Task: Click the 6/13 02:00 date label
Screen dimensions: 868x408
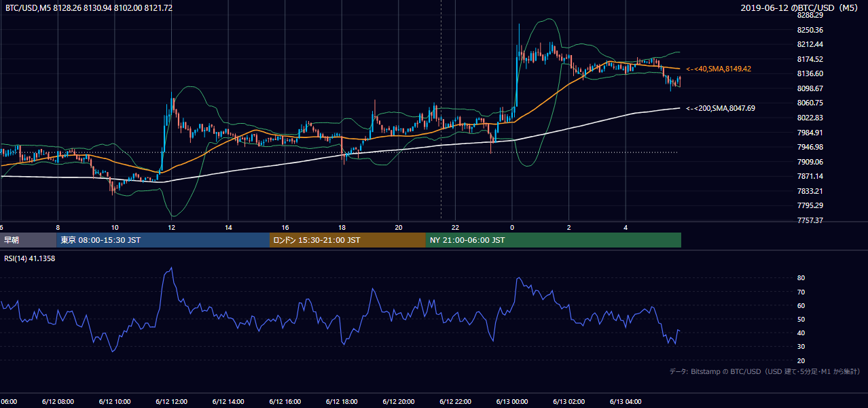Action: (568, 401)
